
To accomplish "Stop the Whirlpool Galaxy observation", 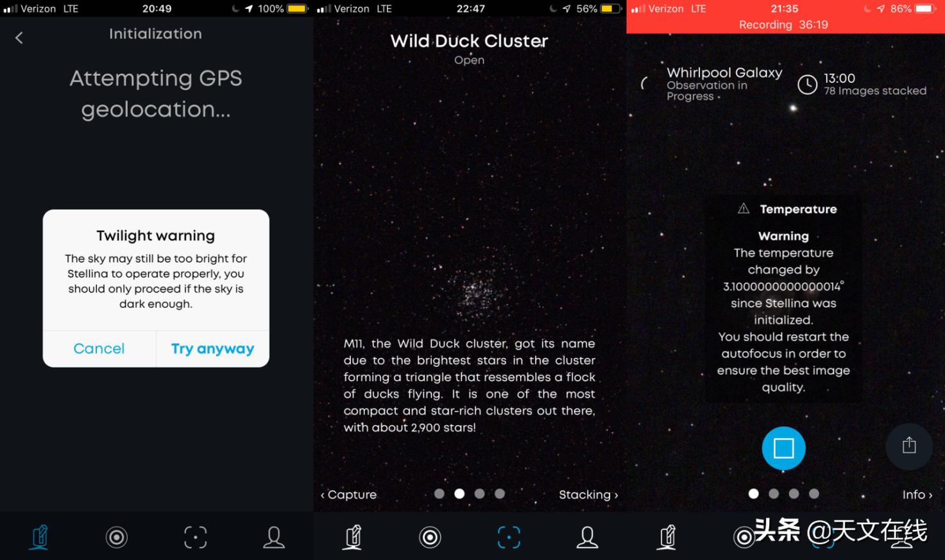I will point(783,448).
